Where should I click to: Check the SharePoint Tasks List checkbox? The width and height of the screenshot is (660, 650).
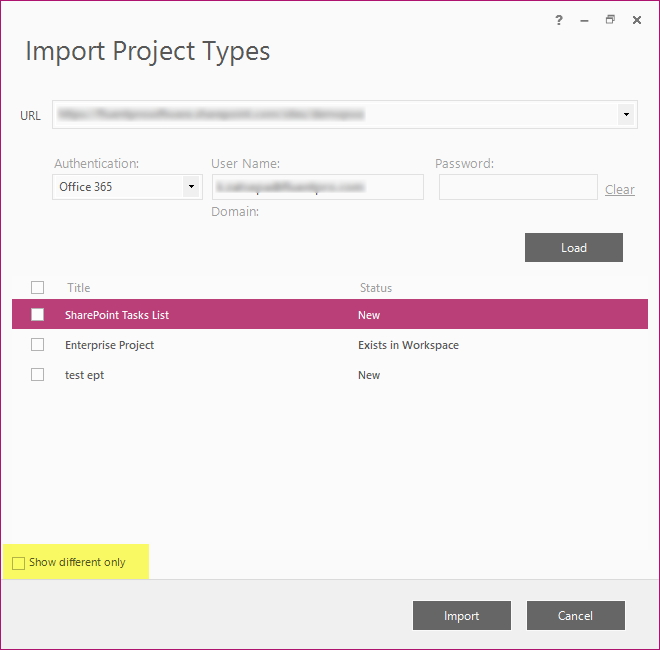[37, 314]
